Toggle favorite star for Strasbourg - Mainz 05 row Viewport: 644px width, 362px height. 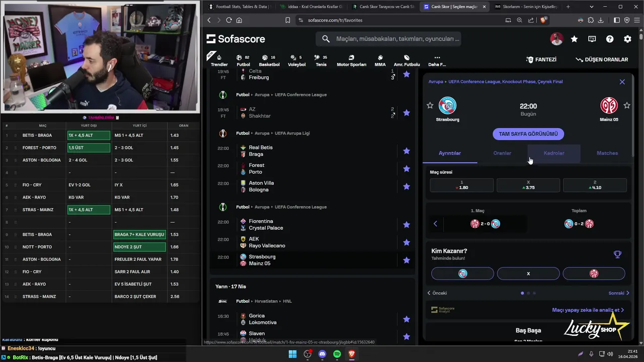pyautogui.click(x=407, y=260)
